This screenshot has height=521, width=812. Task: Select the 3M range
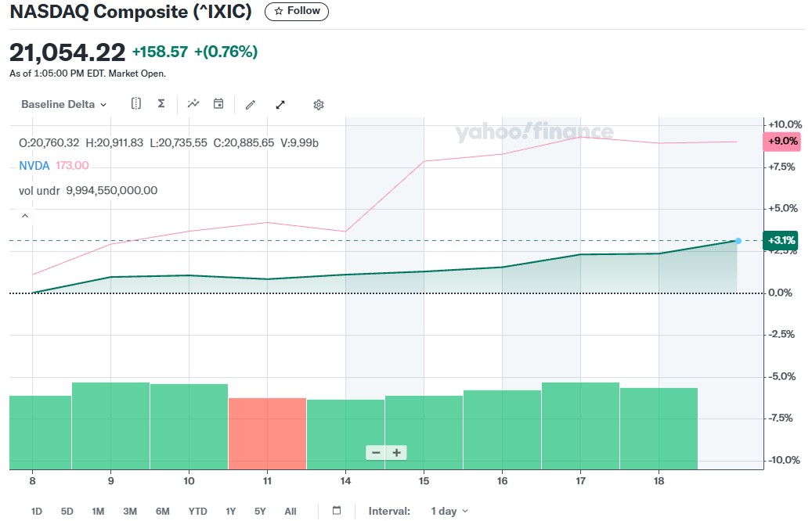[130, 511]
